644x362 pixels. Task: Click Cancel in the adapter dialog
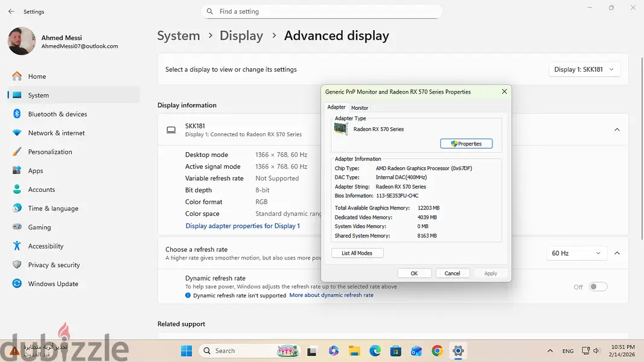click(452, 273)
